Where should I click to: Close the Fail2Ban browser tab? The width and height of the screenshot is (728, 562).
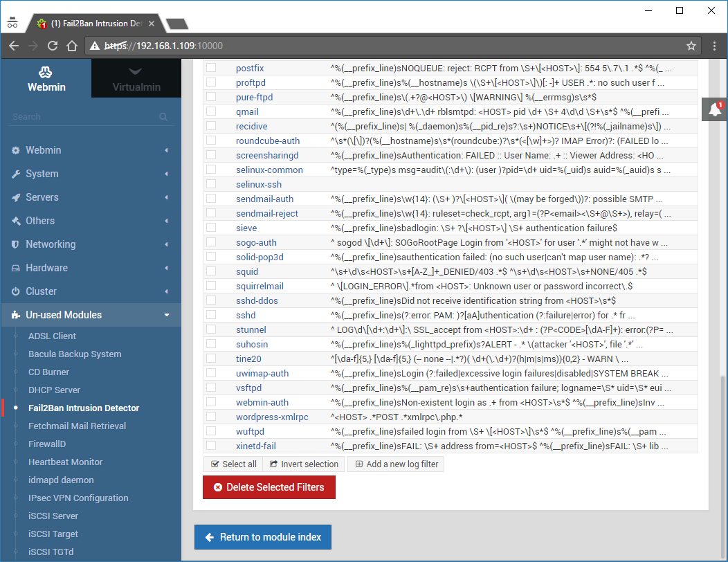click(152, 24)
